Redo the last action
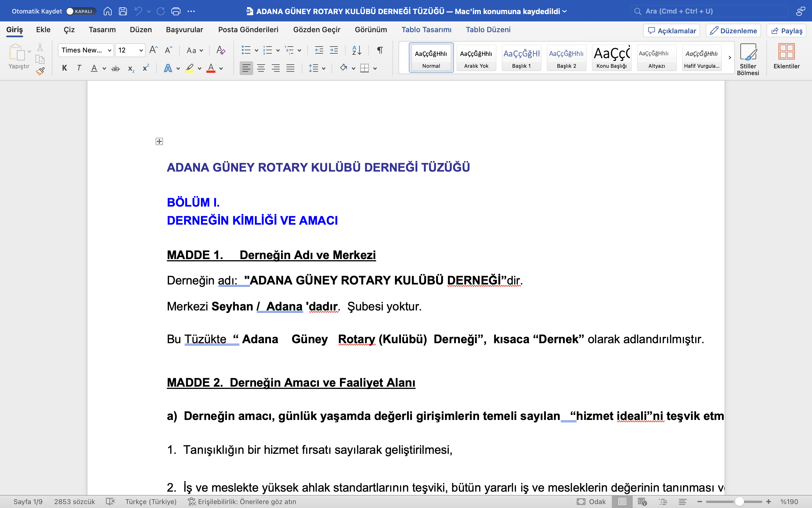Image resolution: width=812 pixels, height=508 pixels. click(161, 11)
